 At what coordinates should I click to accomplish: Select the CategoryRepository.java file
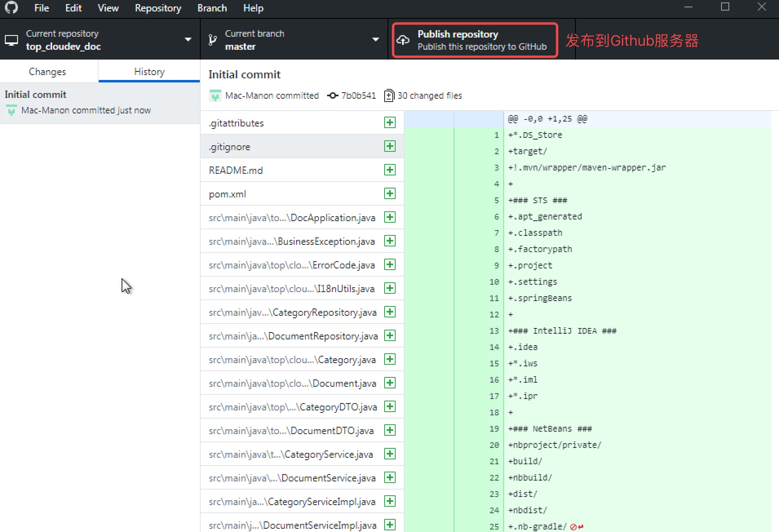(x=302, y=312)
